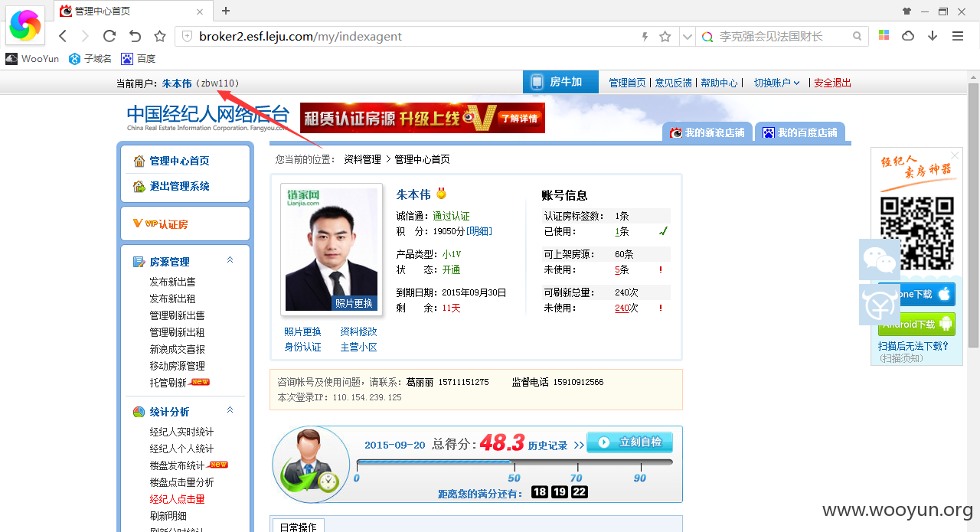Open the colorful apps grid icon
980x532 pixels.
click(884, 36)
